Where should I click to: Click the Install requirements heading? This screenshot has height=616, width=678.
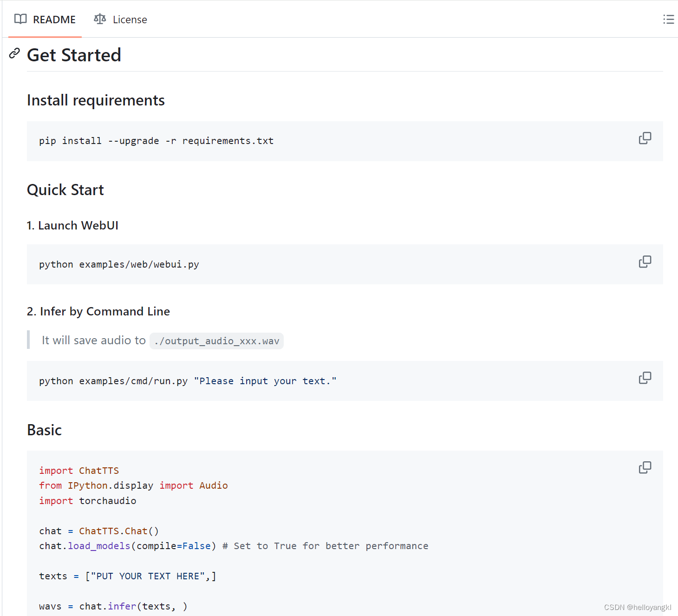pyautogui.click(x=96, y=100)
